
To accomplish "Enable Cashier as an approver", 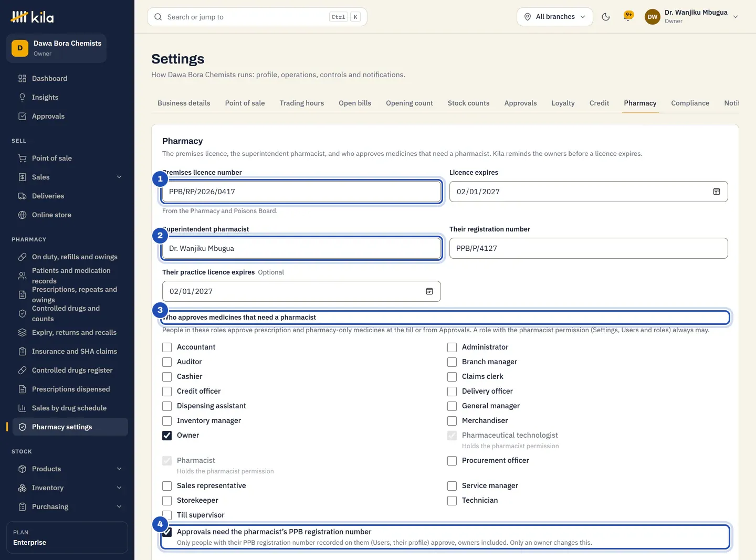I will tap(167, 377).
